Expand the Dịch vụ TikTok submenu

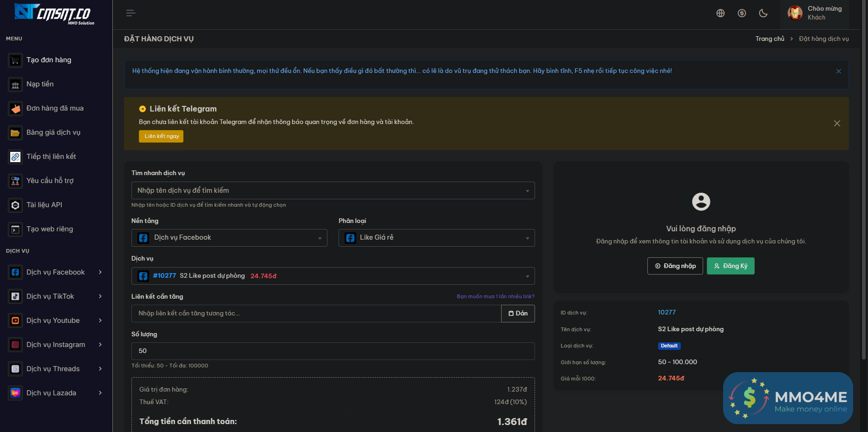pos(100,296)
